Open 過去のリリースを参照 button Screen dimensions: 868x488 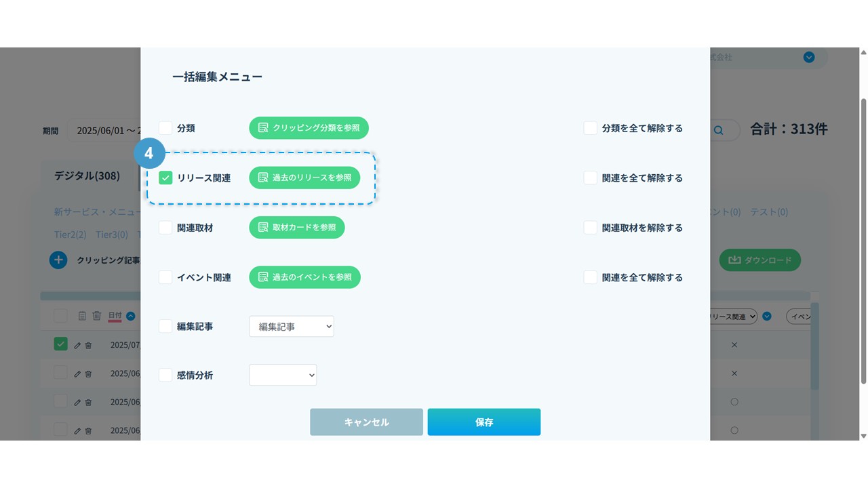pyautogui.click(x=304, y=178)
